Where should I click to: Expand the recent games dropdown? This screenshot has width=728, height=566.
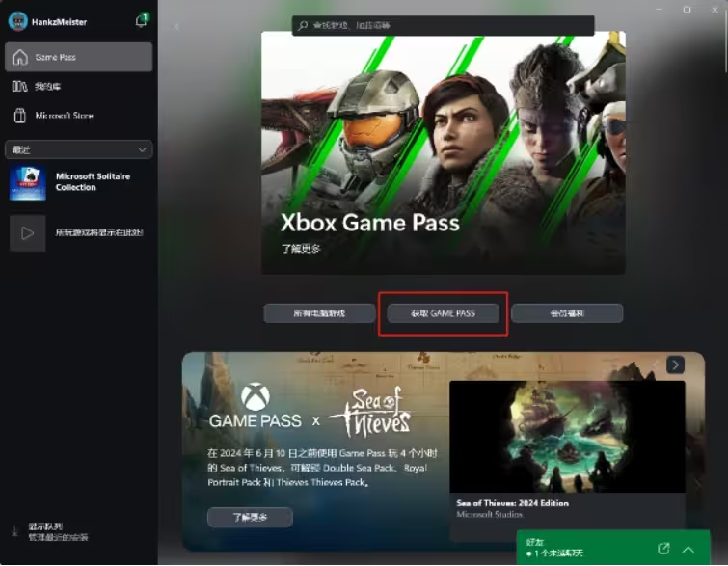tap(78, 149)
